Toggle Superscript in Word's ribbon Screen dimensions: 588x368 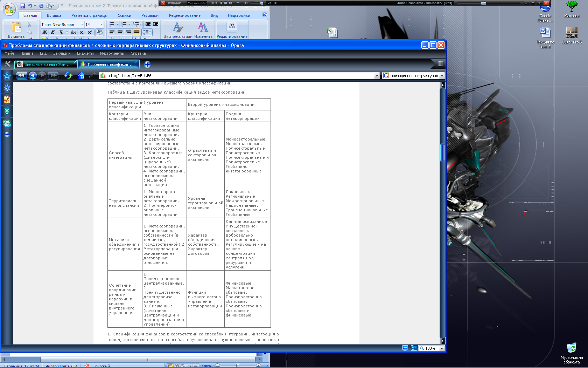pyautogui.click(x=90, y=32)
